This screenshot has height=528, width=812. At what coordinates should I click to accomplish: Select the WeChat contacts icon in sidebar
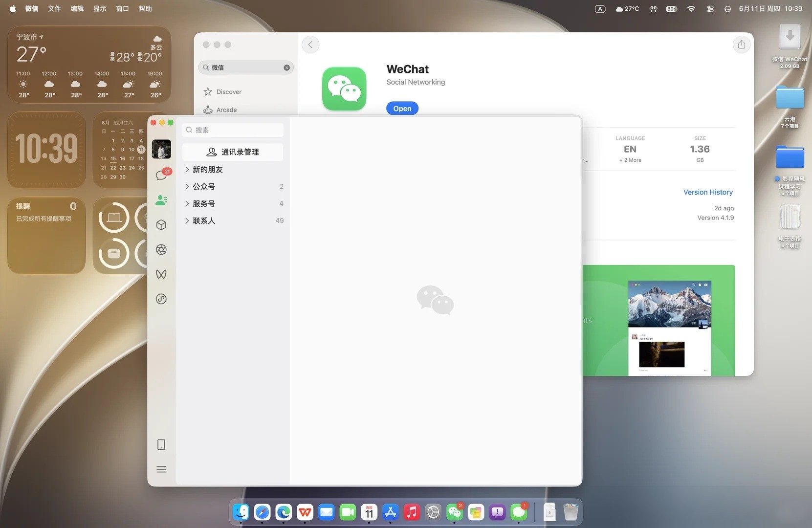161,200
